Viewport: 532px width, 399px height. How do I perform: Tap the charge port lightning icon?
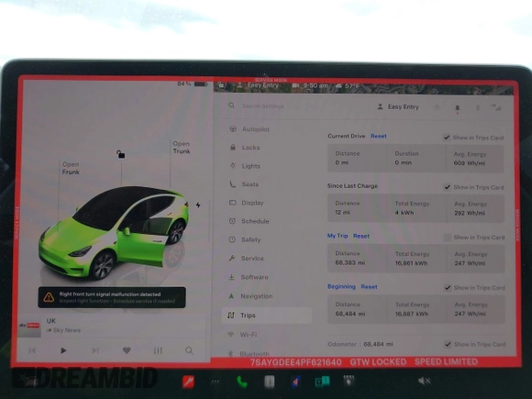tap(198, 205)
